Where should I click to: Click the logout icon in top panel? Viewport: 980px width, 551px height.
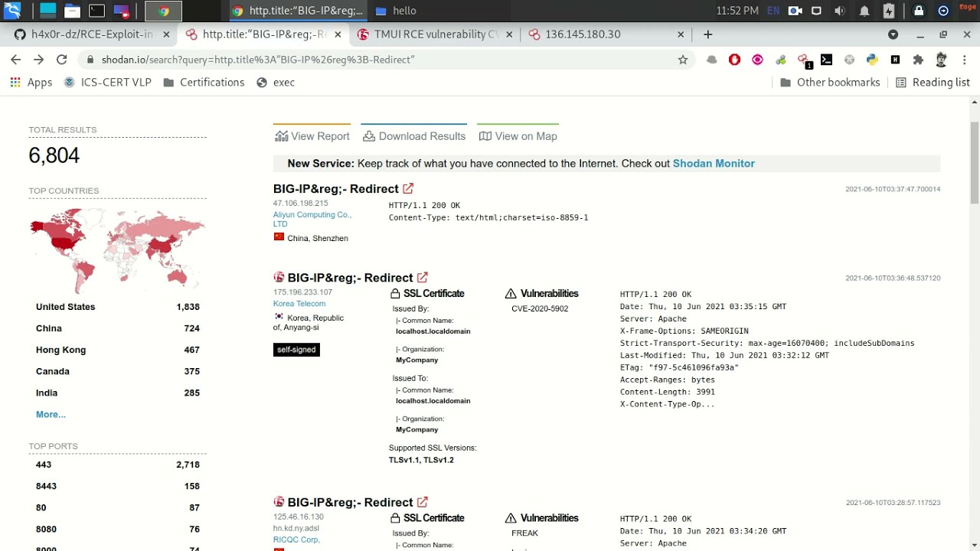click(x=943, y=11)
